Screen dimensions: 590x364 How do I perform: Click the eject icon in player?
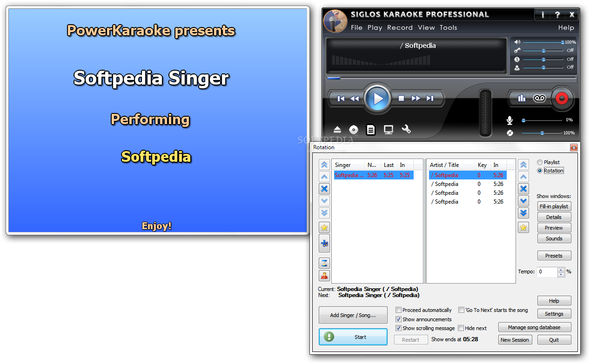click(337, 130)
